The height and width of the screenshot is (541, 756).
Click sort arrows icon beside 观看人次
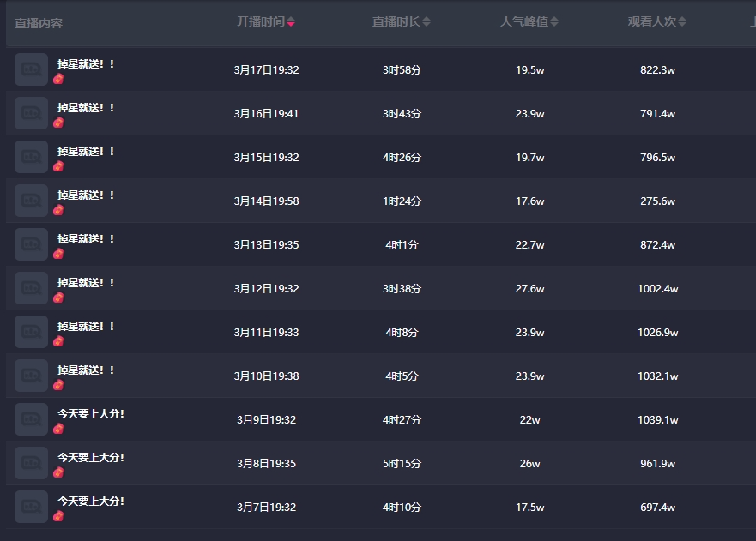point(682,22)
